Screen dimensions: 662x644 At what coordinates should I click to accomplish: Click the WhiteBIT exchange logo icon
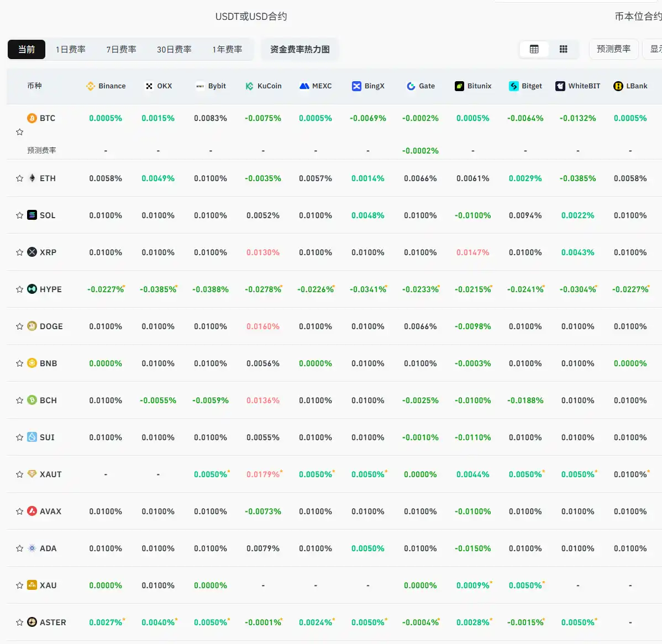pyautogui.click(x=560, y=86)
